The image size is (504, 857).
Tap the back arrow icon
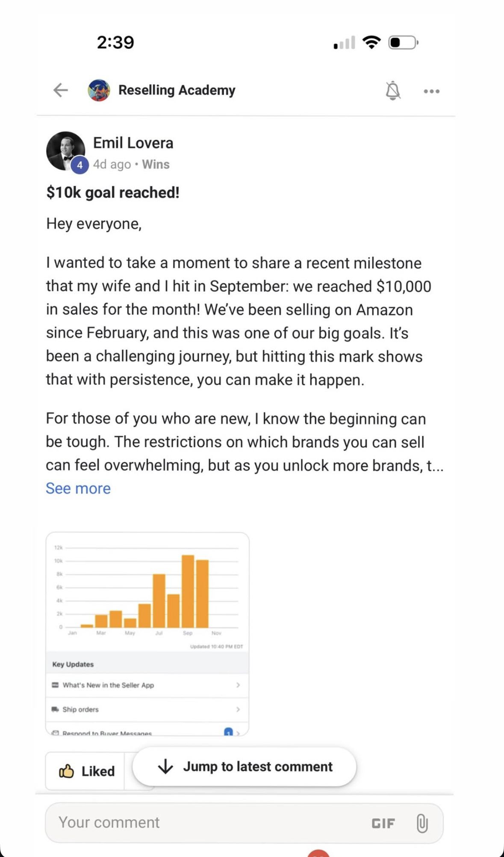tap(61, 90)
